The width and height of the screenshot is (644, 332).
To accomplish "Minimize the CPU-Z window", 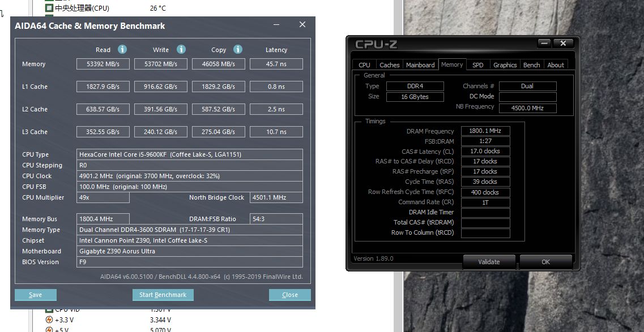I will click(x=544, y=43).
